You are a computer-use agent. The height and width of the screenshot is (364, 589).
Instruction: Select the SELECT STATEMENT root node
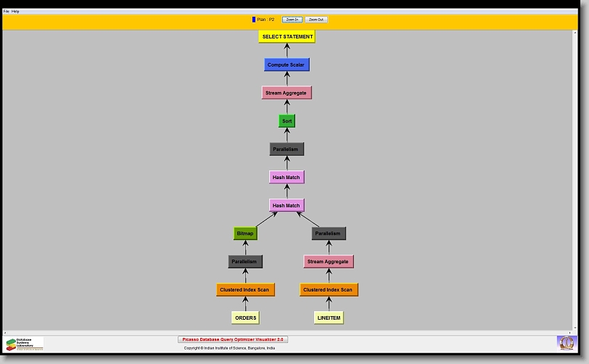287,37
